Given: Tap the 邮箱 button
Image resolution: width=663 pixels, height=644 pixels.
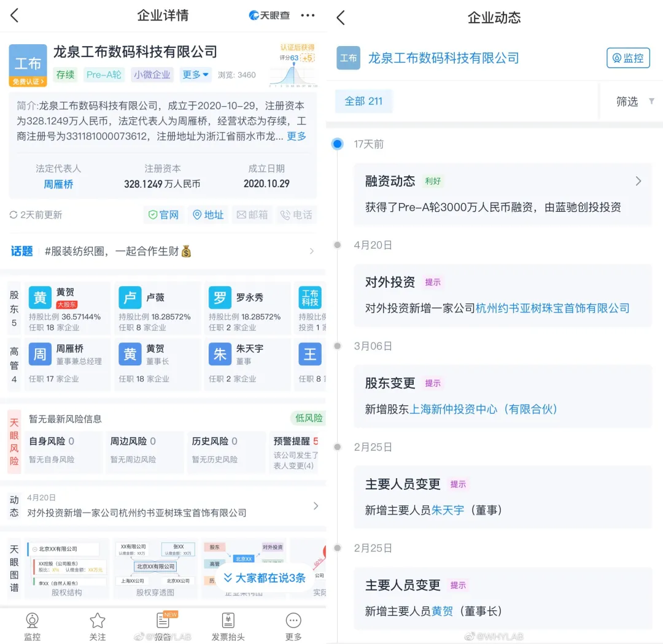Looking at the screenshot, I should [252, 215].
